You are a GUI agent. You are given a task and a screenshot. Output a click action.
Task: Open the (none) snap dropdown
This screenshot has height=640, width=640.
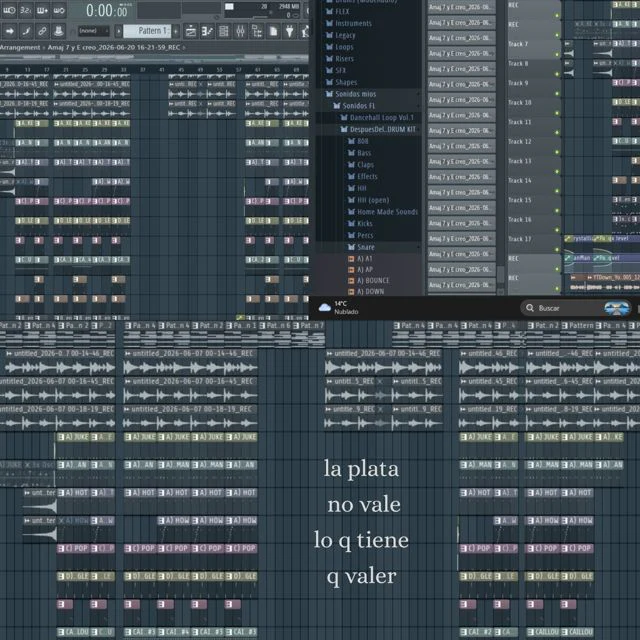[94, 31]
